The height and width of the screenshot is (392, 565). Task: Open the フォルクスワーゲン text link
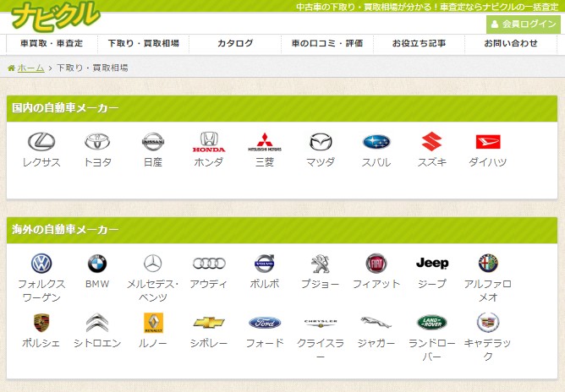click(x=41, y=291)
